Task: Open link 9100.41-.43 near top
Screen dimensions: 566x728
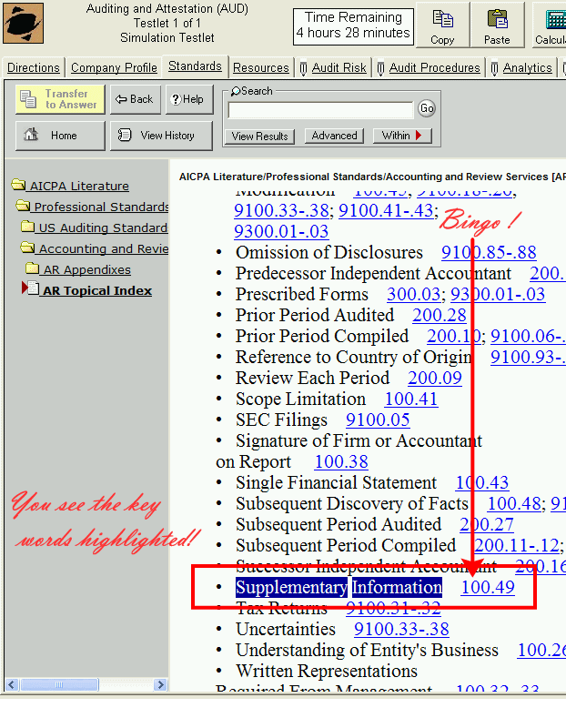Action: click(x=387, y=211)
